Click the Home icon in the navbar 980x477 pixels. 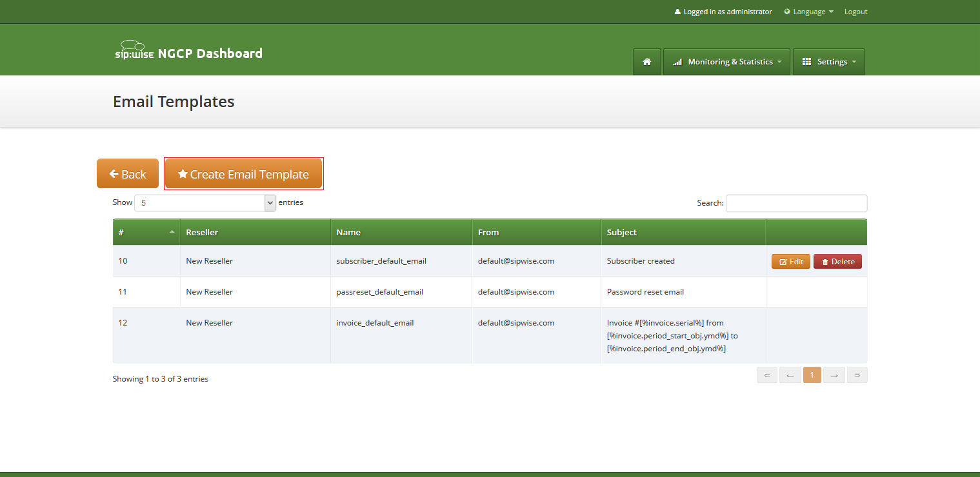(646, 61)
